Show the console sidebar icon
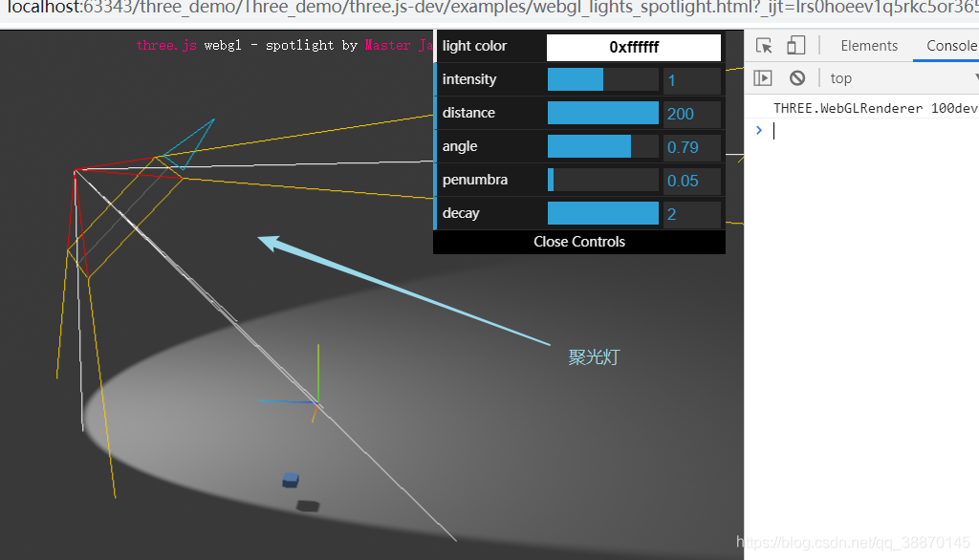This screenshot has width=979, height=560. click(763, 78)
